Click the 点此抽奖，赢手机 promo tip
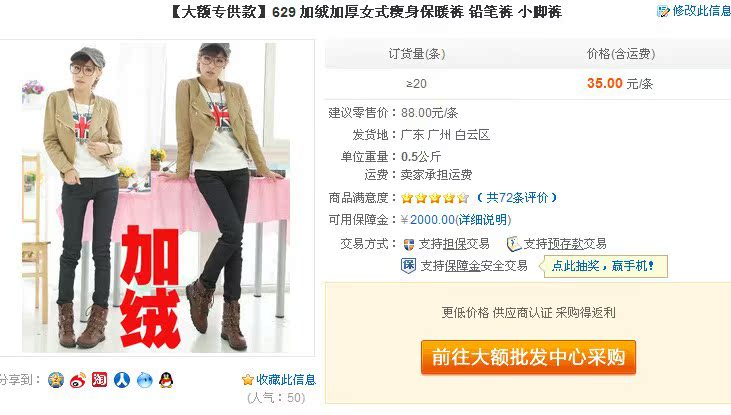This screenshot has height=415, width=731. point(604,266)
